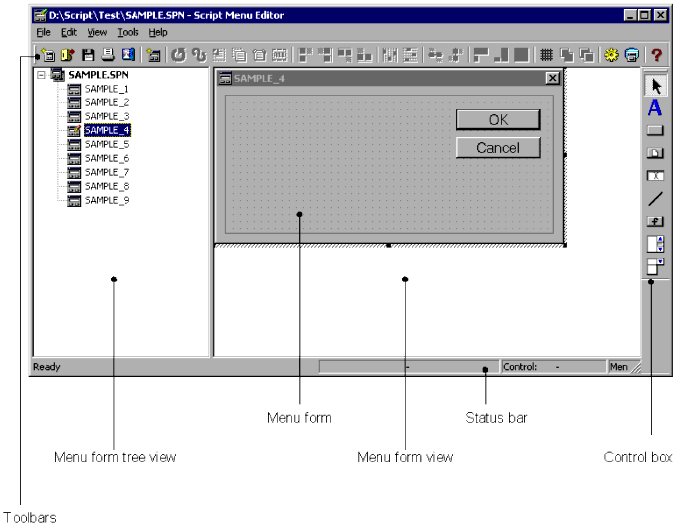Close the SAMPLE_4 menu form
Viewport: 683px width, 532px height.
552,78
